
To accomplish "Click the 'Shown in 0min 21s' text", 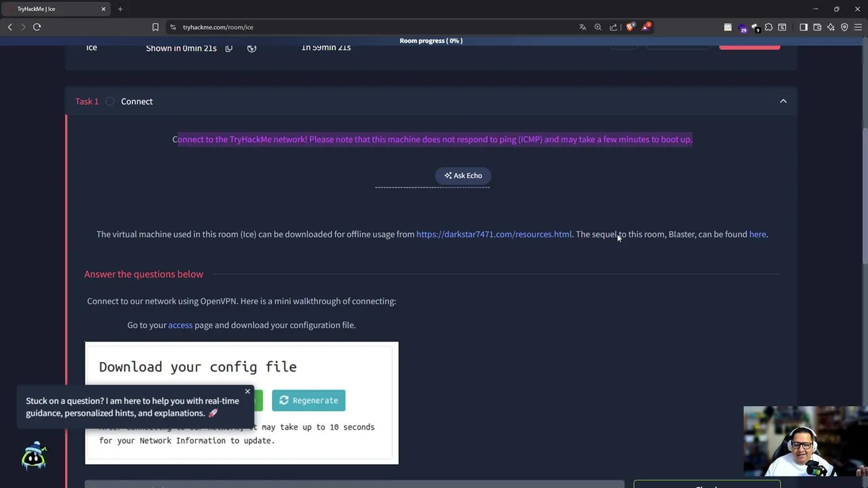I will coord(181,48).
